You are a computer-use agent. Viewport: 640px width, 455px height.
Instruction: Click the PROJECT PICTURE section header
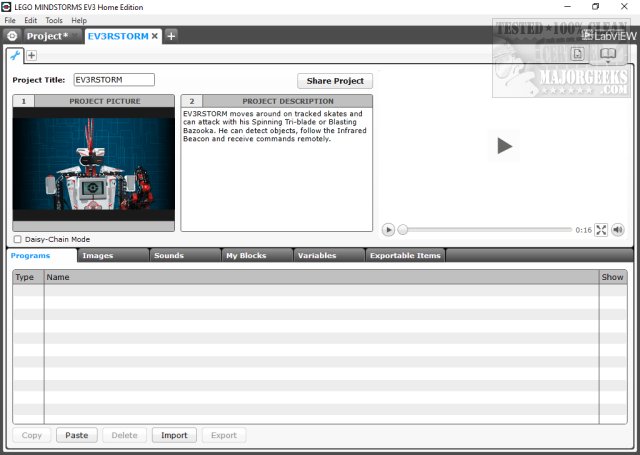click(x=104, y=101)
